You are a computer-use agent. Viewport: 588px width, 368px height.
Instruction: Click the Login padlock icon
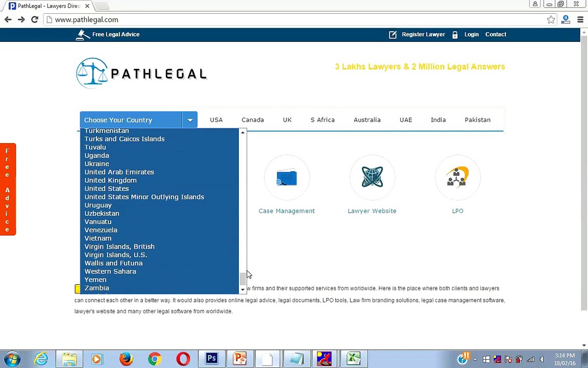coord(455,35)
